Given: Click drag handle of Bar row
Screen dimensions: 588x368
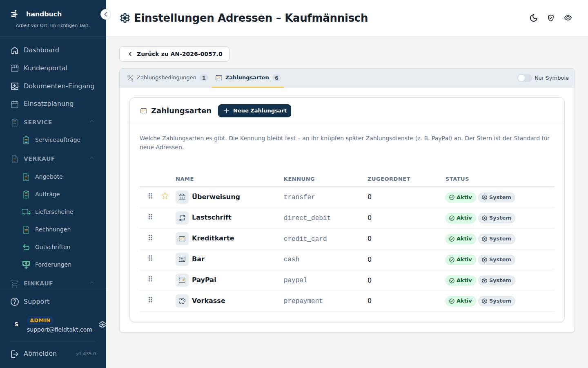Looking at the screenshot, I should [150, 258].
